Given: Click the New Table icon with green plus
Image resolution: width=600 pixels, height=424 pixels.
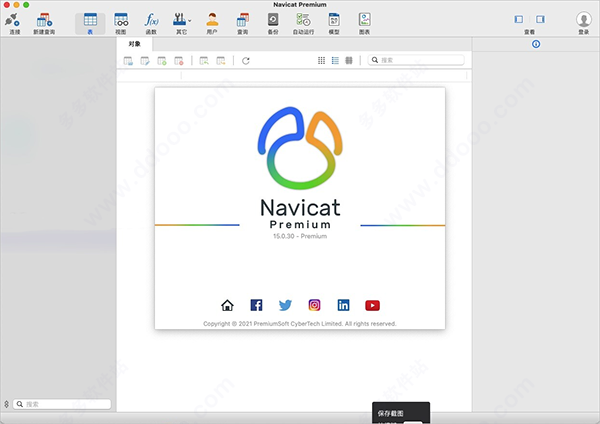Looking at the screenshot, I should point(162,60).
